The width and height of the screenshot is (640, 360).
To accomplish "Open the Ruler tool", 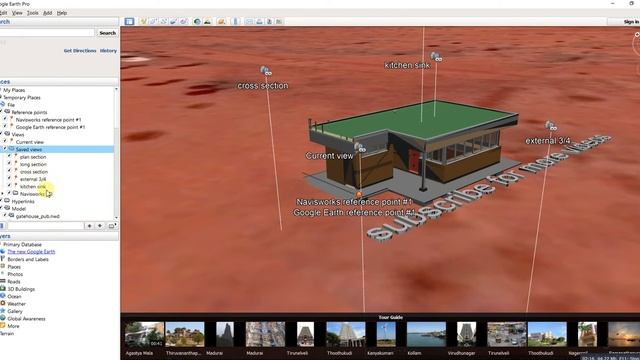I will 236,21.
